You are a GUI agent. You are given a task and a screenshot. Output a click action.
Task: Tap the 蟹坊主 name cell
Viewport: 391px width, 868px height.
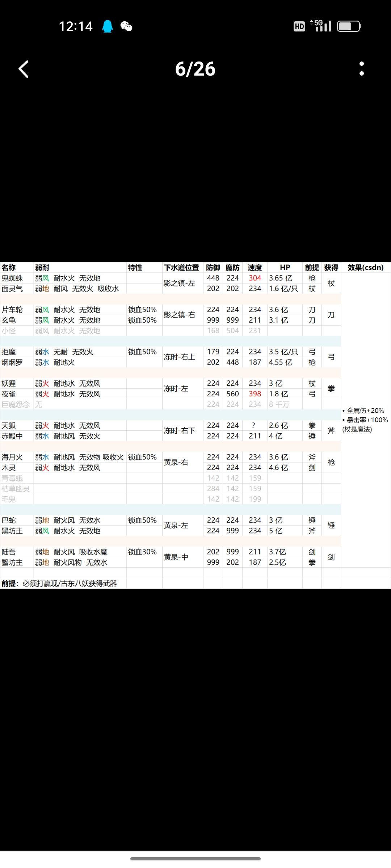(x=12, y=562)
